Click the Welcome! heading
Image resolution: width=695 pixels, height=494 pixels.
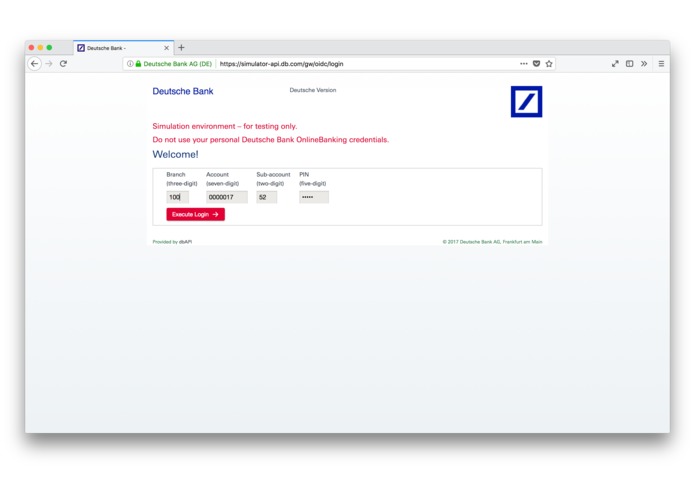176,155
